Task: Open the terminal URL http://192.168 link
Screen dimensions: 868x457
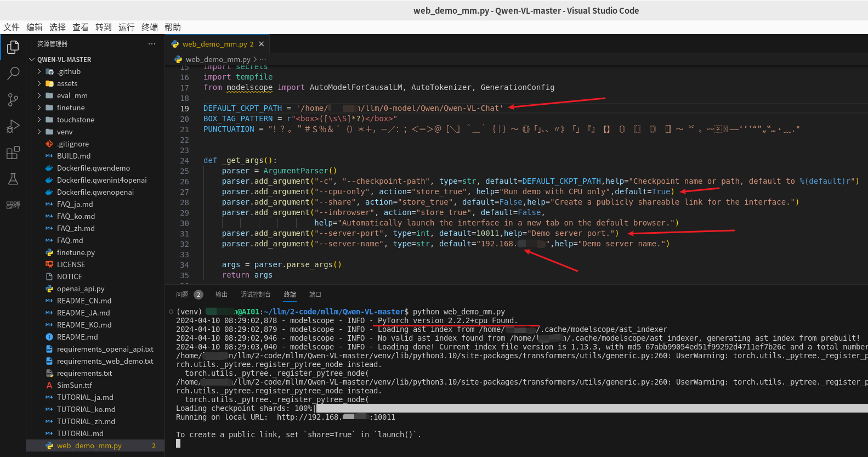Action: coord(336,417)
